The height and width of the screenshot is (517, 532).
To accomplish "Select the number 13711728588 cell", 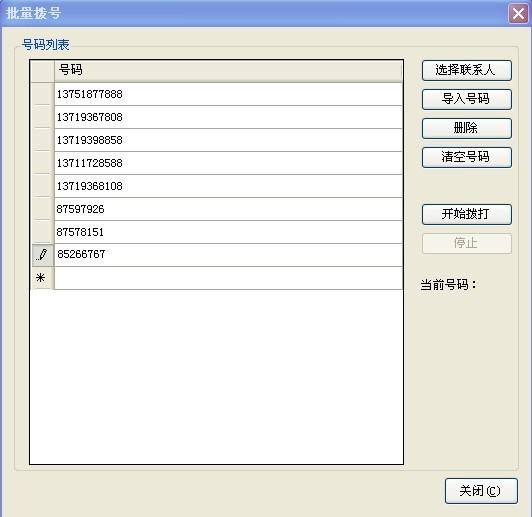I will click(228, 163).
